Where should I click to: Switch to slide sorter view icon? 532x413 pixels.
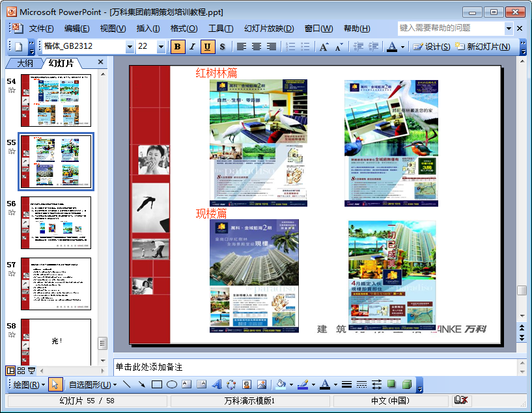tap(21, 371)
